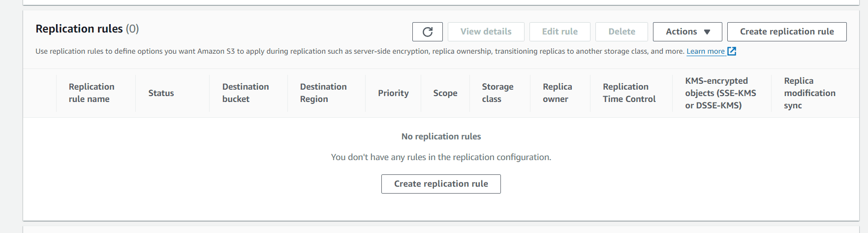Click Create replication rule in header
The height and width of the screenshot is (233, 868).
click(787, 32)
